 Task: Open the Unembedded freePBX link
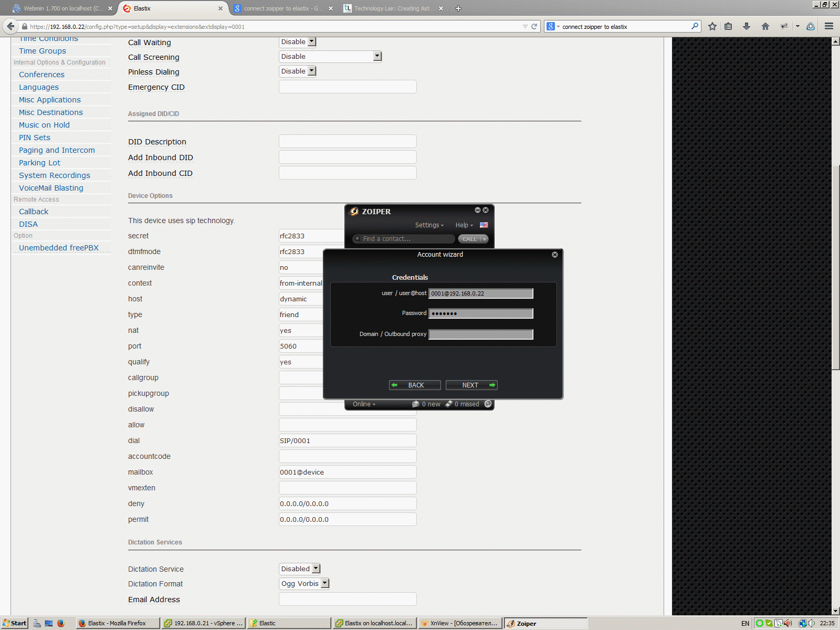pos(59,248)
